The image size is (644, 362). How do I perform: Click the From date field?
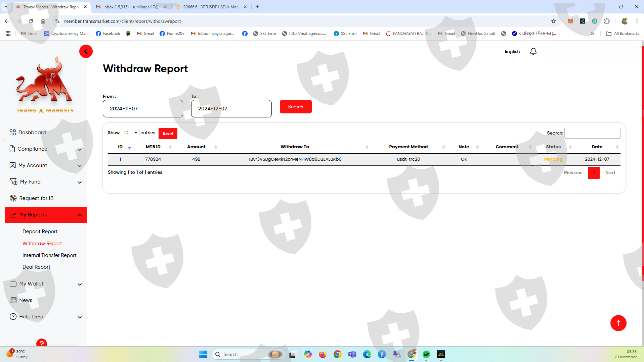pos(143,109)
